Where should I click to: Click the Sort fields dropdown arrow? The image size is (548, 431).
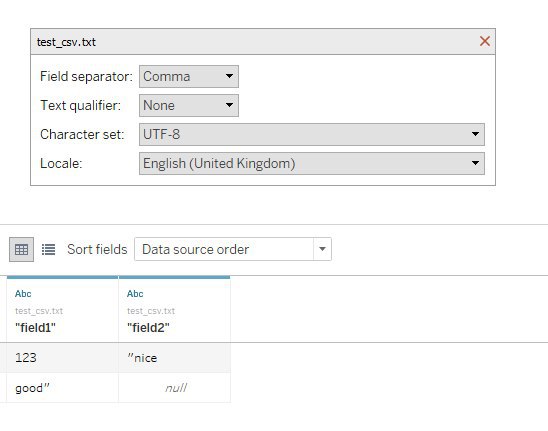pos(322,249)
